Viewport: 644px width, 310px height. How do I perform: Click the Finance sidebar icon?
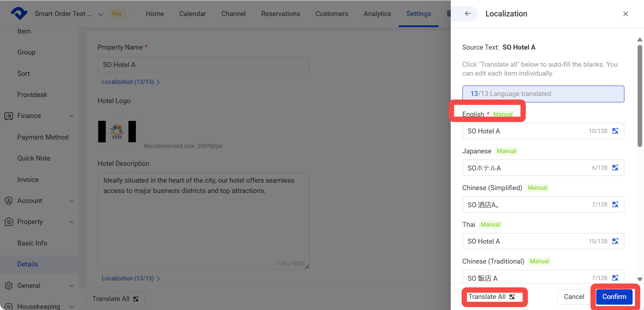[x=9, y=116]
